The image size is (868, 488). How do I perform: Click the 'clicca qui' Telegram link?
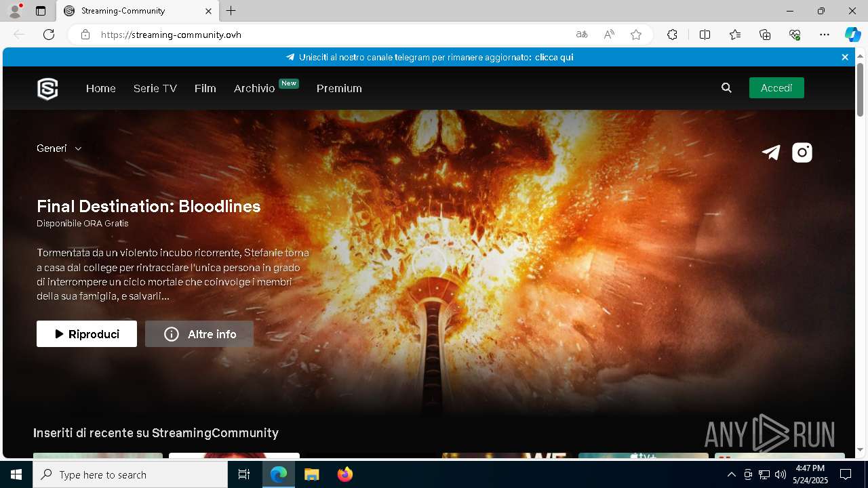point(554,57)
